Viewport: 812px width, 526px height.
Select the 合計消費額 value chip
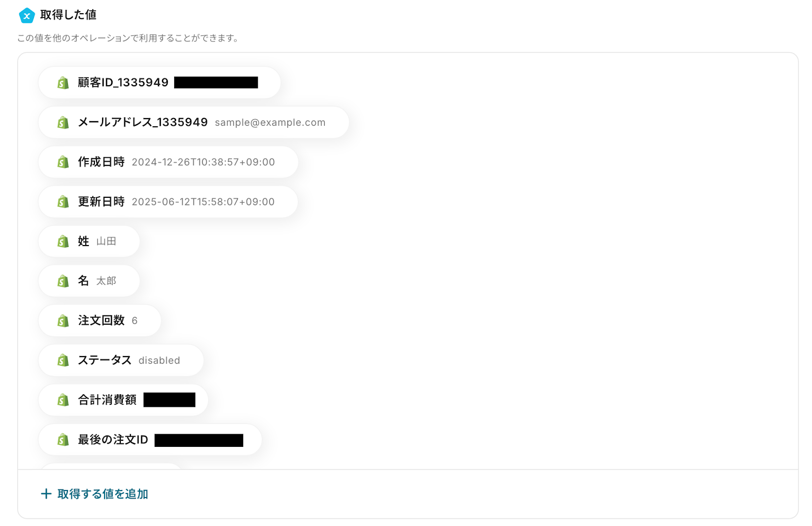click(123, 400)
